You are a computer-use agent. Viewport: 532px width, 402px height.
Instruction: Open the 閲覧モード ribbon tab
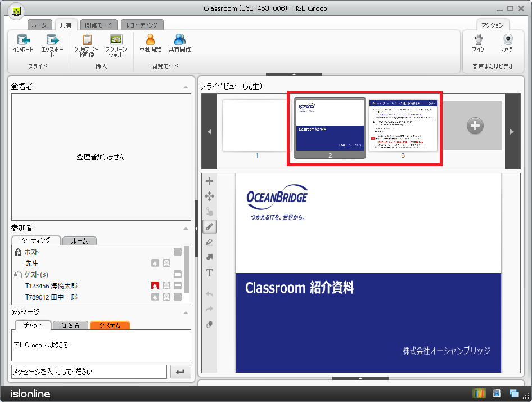99,25
